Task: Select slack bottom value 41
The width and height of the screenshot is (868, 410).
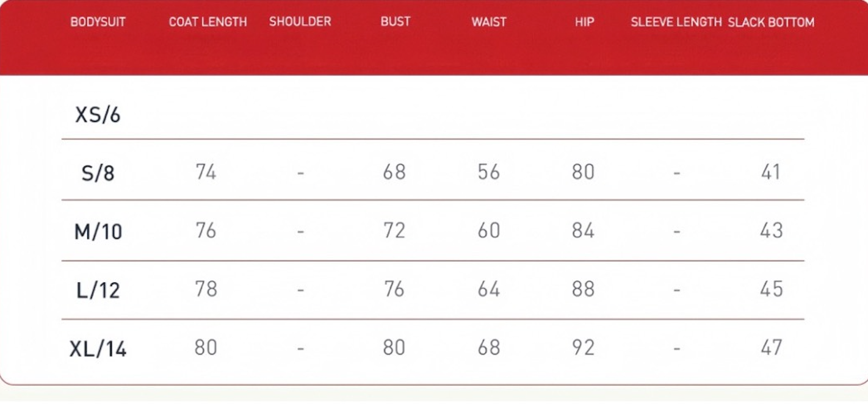Action: [x=771, y=172]
